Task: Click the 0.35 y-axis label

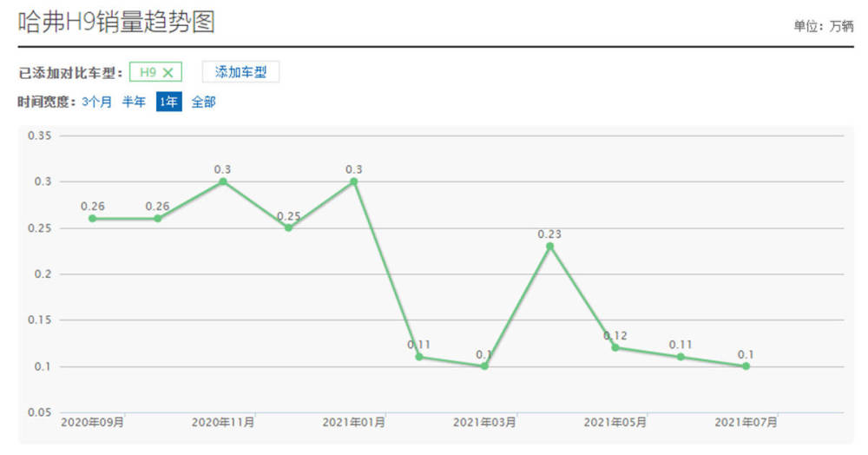Action: coord(40,135)
